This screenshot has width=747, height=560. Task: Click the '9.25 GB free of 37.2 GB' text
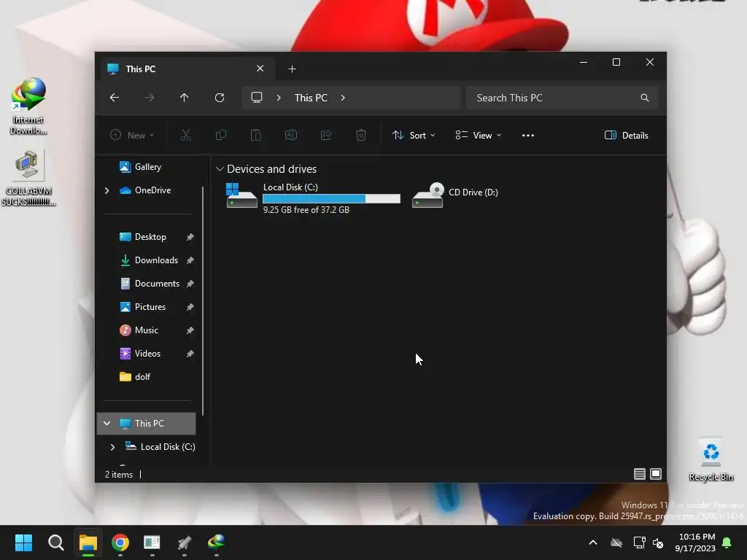tap(306, 210)
